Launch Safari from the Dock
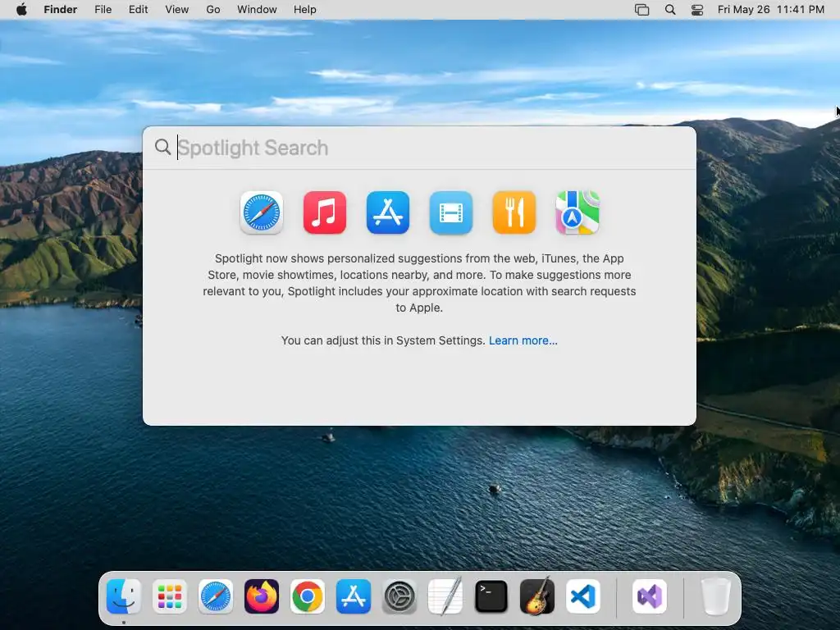Viewport: 840px width, 630px height. coord(216,596)
